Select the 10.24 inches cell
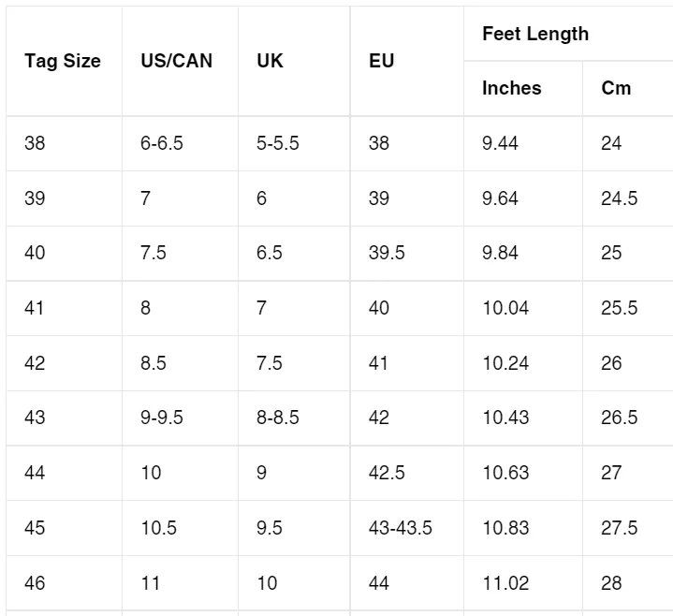Image resolution: width=673 pixels, height=616 pixels. coord(523,363)
